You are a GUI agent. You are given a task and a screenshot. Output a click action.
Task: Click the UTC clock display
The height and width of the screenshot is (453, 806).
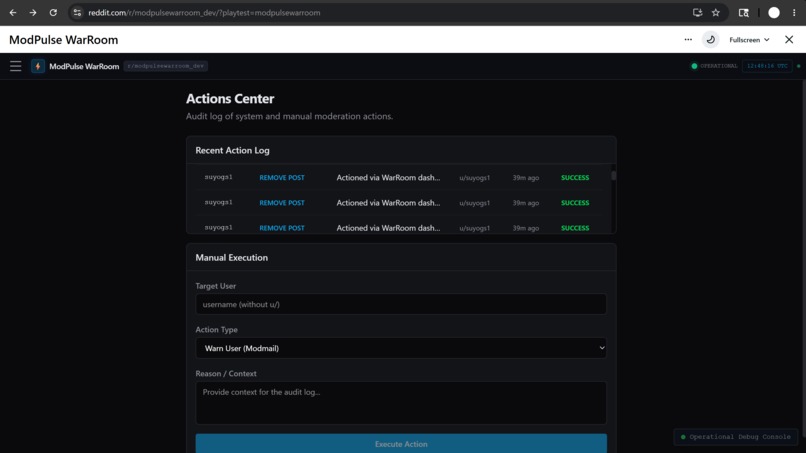pos(767,66)
